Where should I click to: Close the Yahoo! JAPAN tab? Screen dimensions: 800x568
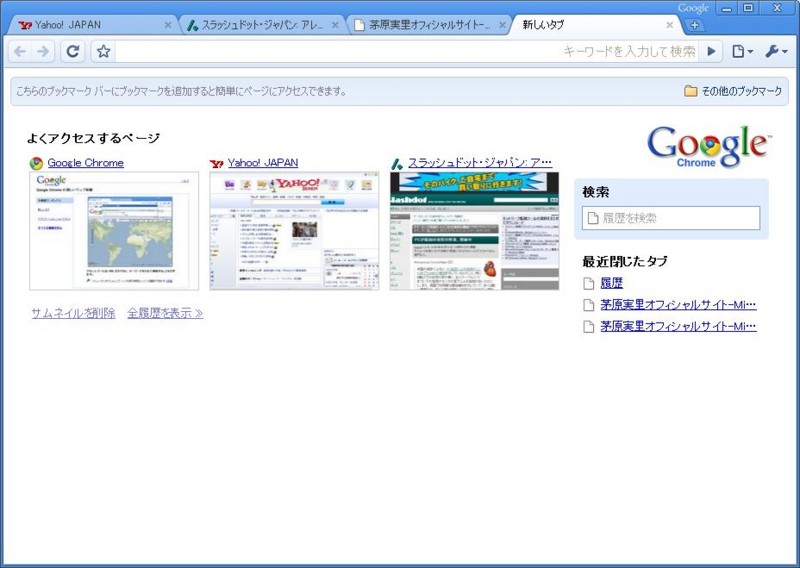click(x=168, y=24)
